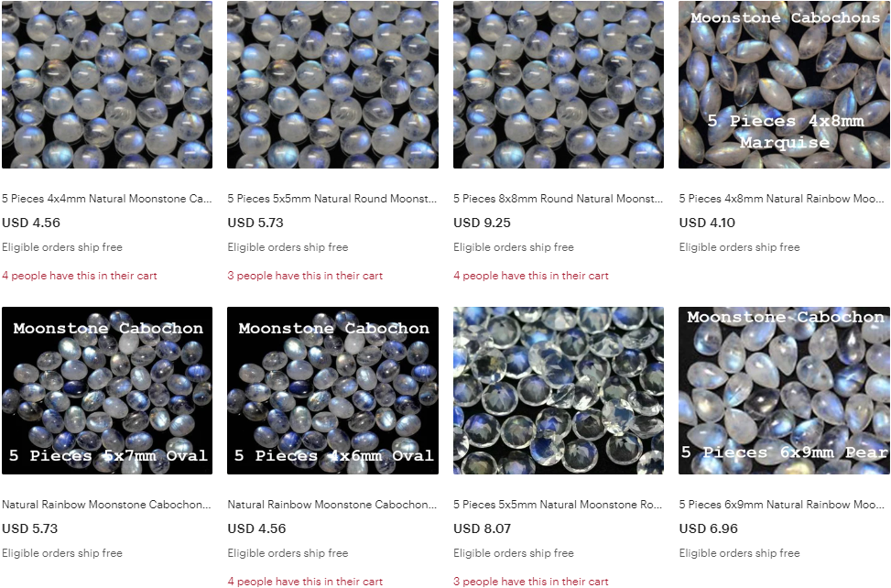891x588 pixels.
Task: Open the 4x6mm Oval cabochon image
Action: [x=332, y=391]
